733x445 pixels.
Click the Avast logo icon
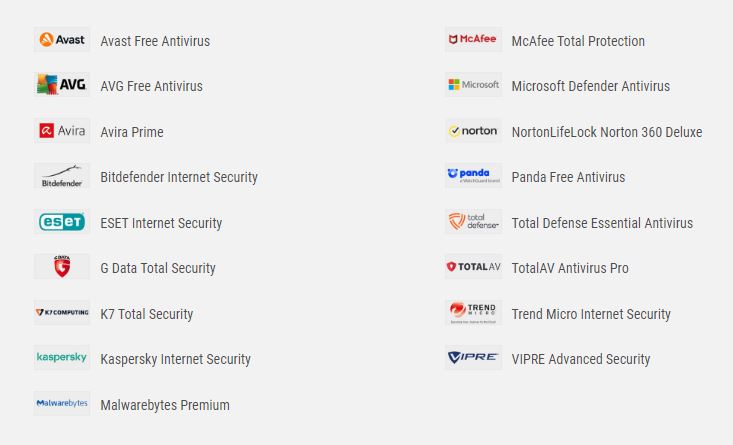coord(62,40)
